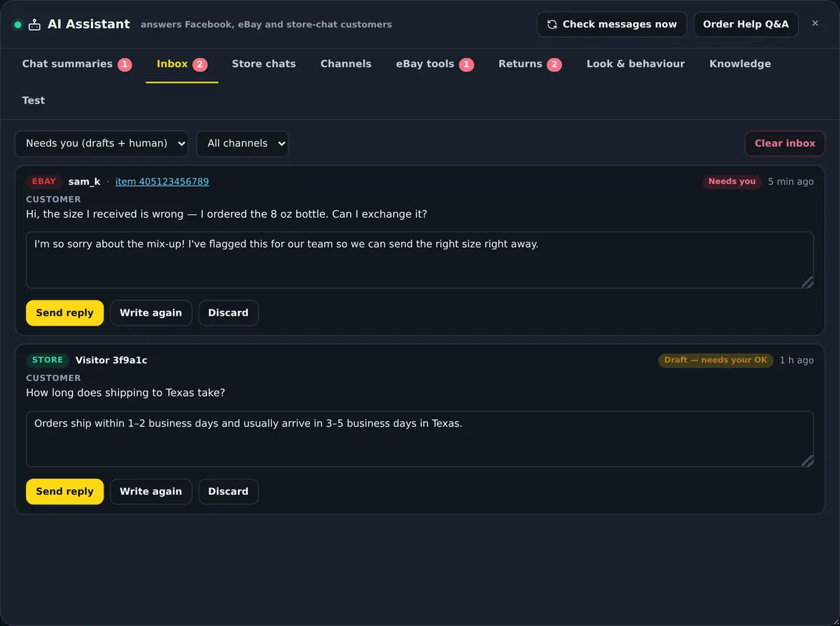The image size is (840, 626).
Task: Switch to the Test tab
Action: tap(34, 101)
